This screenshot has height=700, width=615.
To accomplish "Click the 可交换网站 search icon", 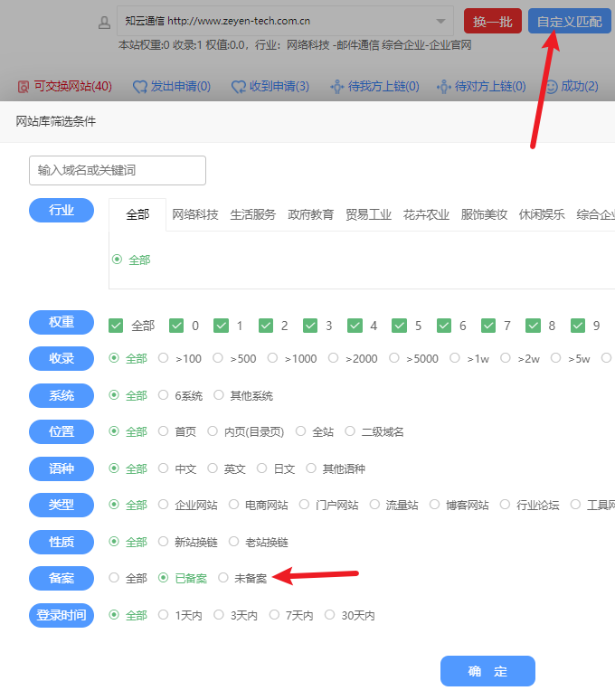I will 24,87.
